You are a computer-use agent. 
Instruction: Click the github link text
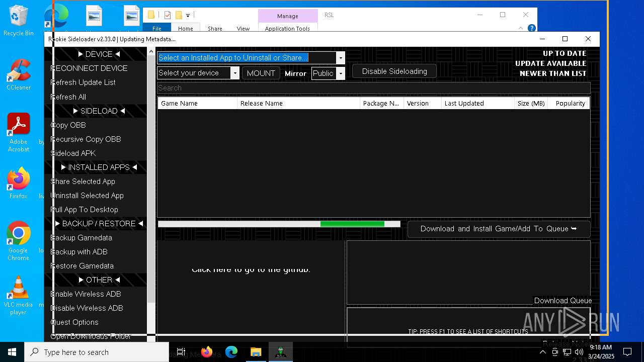[251, 269]
